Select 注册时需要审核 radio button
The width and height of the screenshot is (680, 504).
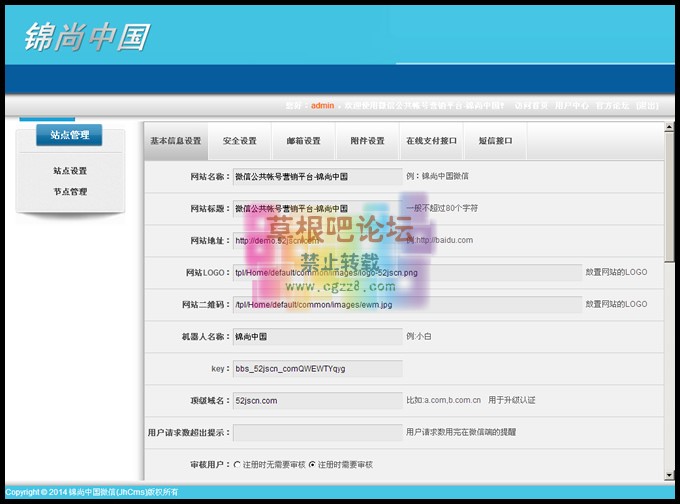click(312, 465)
